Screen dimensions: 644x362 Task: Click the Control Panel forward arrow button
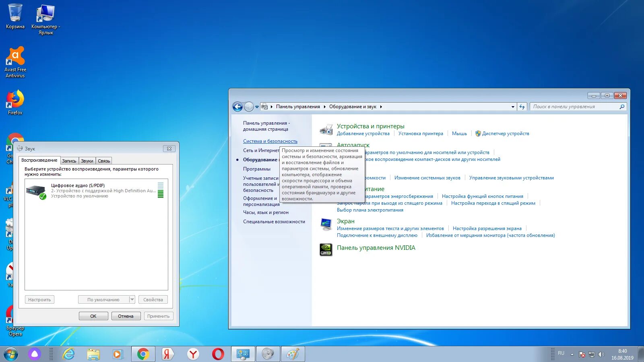pyautogui.click(x=249, y=107)
